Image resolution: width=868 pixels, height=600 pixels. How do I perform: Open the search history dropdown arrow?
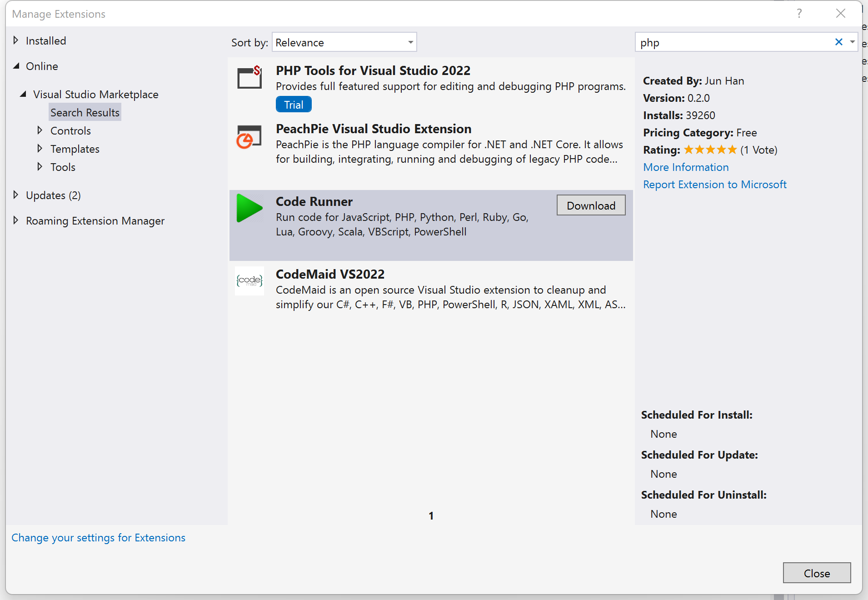852,42
